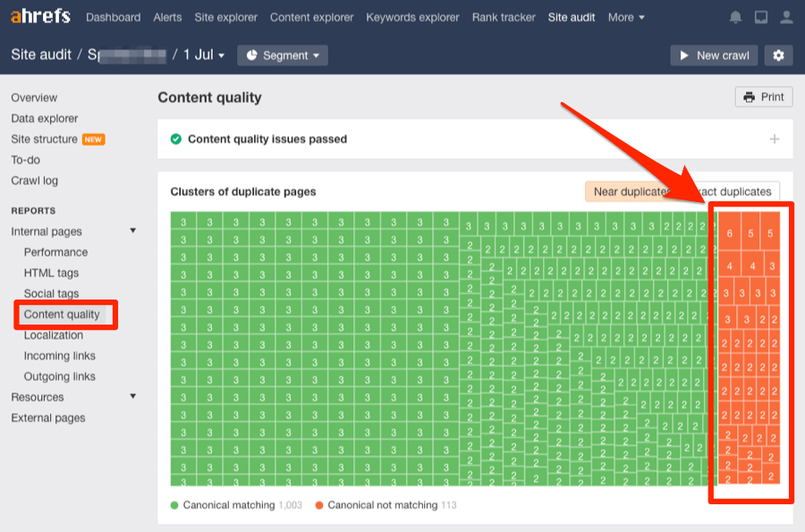The width and height of the screenshot is (805, 532).
Task: Open crawl settings with the gear icon
Action: tap(778, 55)
